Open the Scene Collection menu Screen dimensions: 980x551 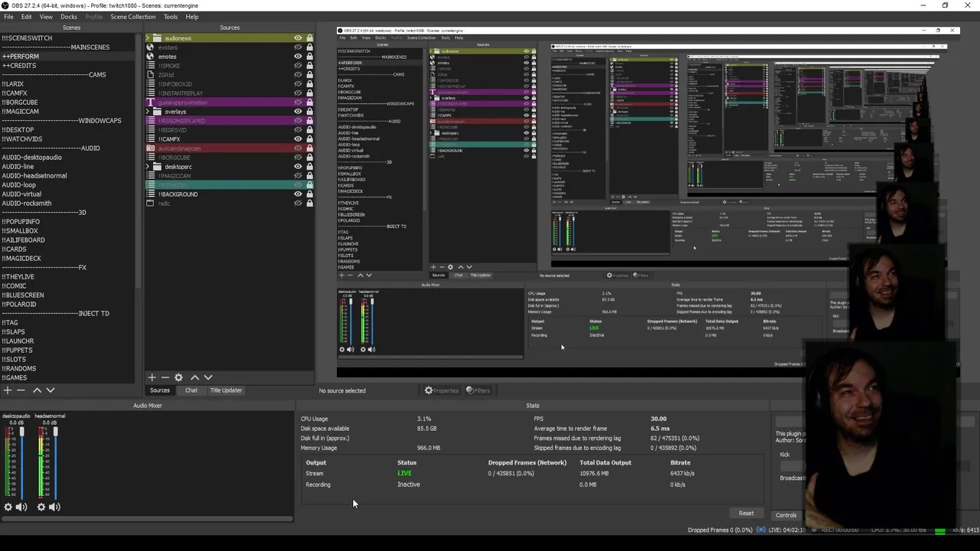click(132, 17)
